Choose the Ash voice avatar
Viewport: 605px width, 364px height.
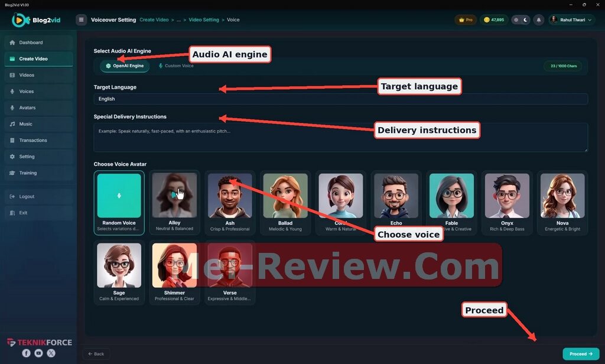click(x=230, y=203)
